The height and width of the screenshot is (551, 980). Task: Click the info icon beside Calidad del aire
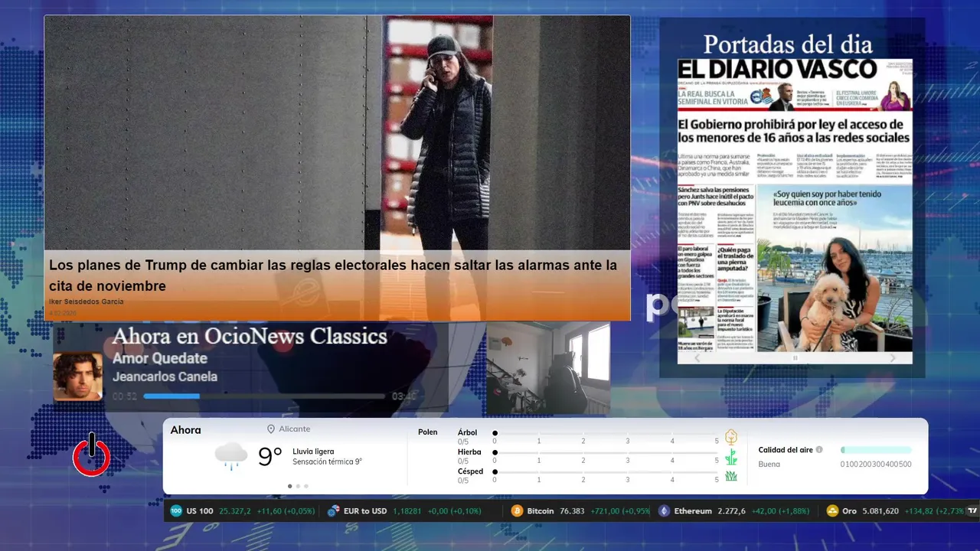819,450
